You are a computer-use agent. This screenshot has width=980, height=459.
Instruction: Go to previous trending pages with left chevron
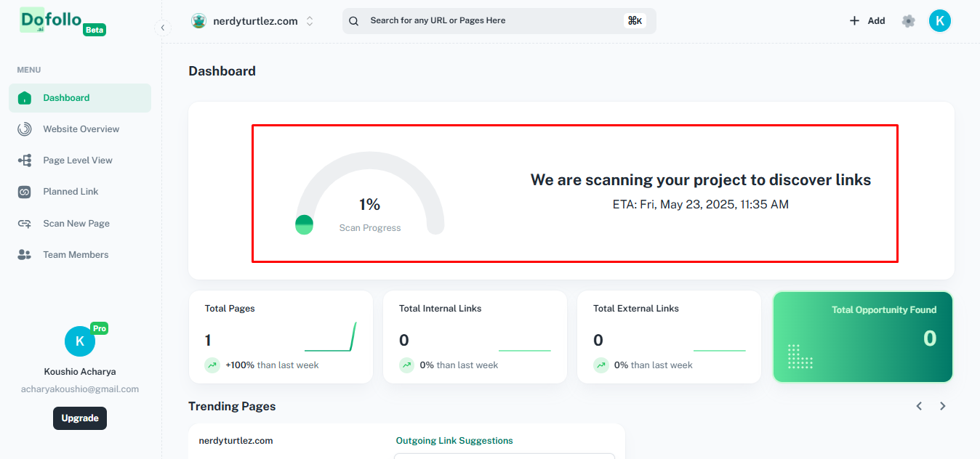(x=919, y=406)
